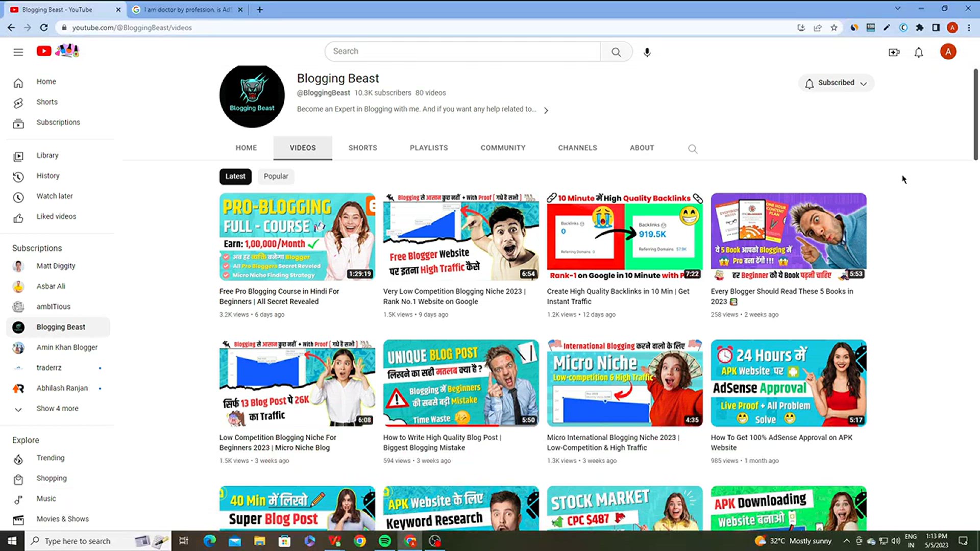The width and height of the screenshot is (980, 551).
Task: Open the notifications bell in header
Action: (918, 52)
